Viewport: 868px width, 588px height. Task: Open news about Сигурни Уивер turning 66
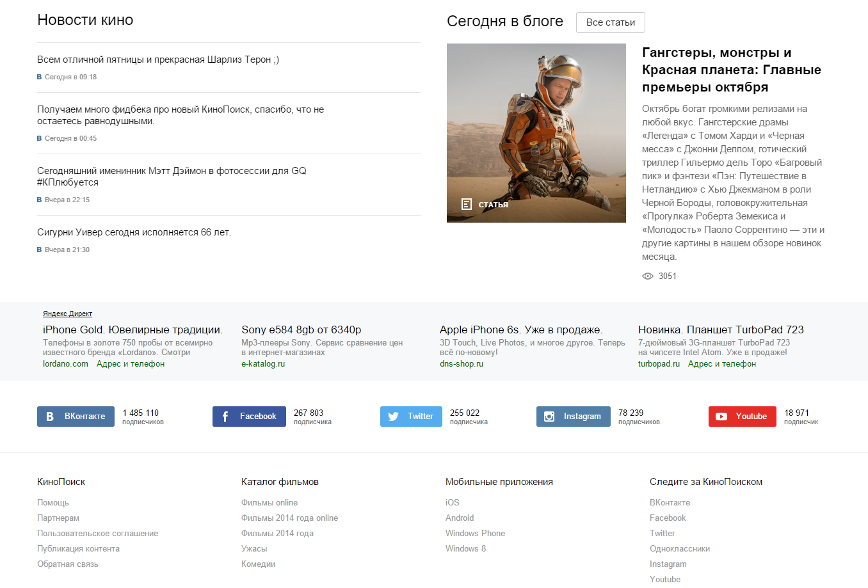tap(134, 232)
